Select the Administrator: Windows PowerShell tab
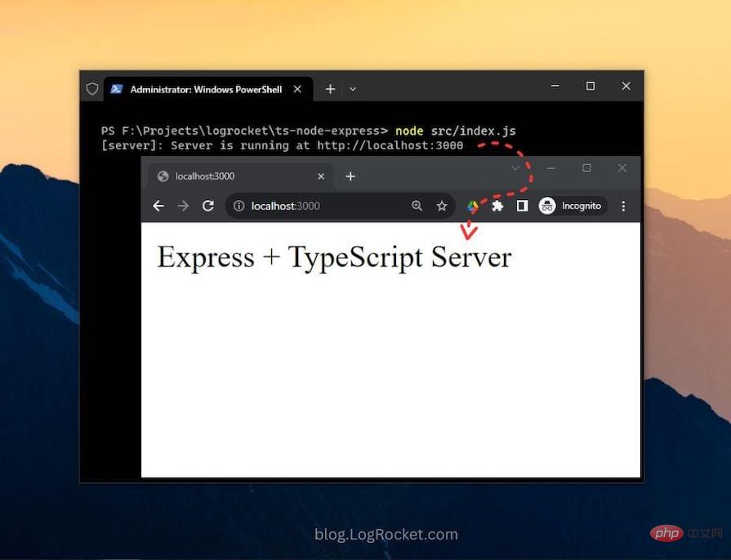731x560 pixels. 207,89
